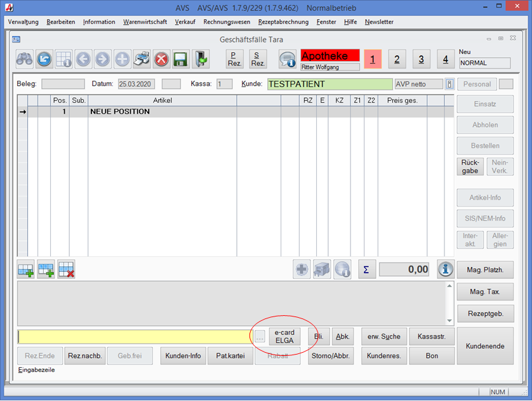
Task: Click the binoculars search icon
Action: pos(24,59)
